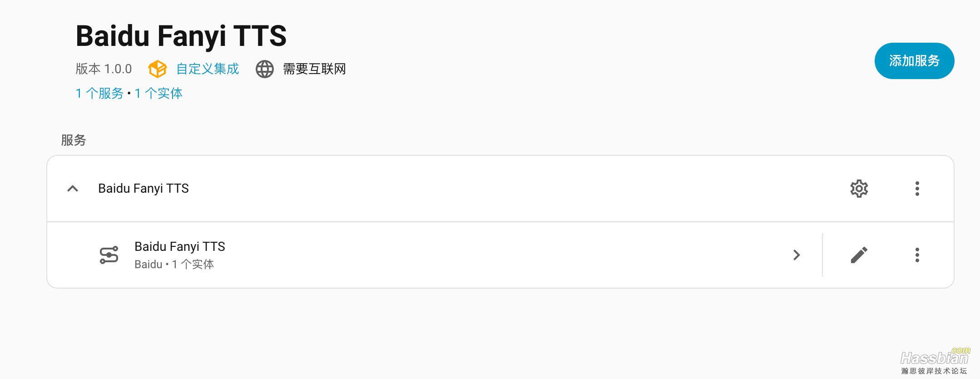Viewport: 980px width, 379px height.
Task: Click the 版本 1.0.0 version text
Action: click(x=104, y=69)
